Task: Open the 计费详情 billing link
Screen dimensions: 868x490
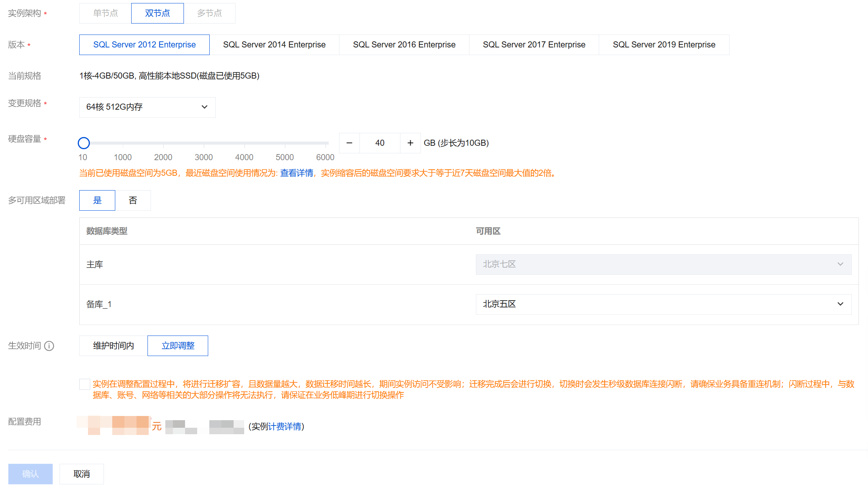Action: (x=284, y=427)
